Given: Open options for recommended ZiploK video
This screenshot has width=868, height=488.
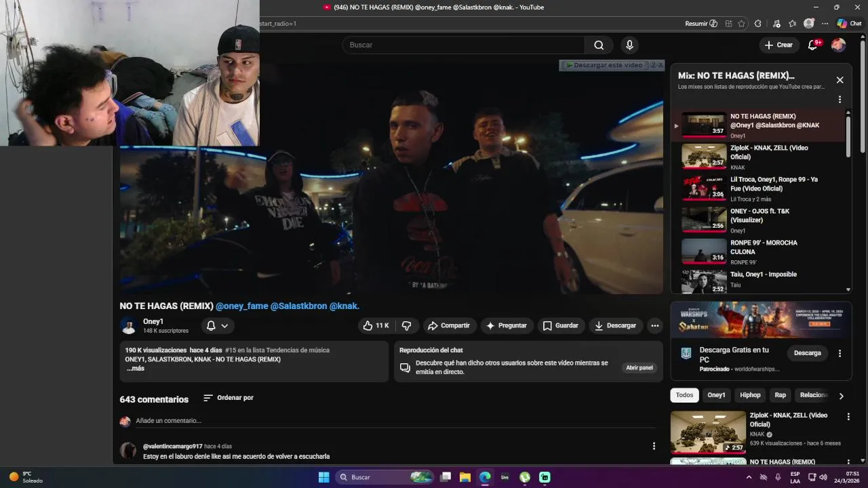Looking at the screenshot, I should pos(848,417).
